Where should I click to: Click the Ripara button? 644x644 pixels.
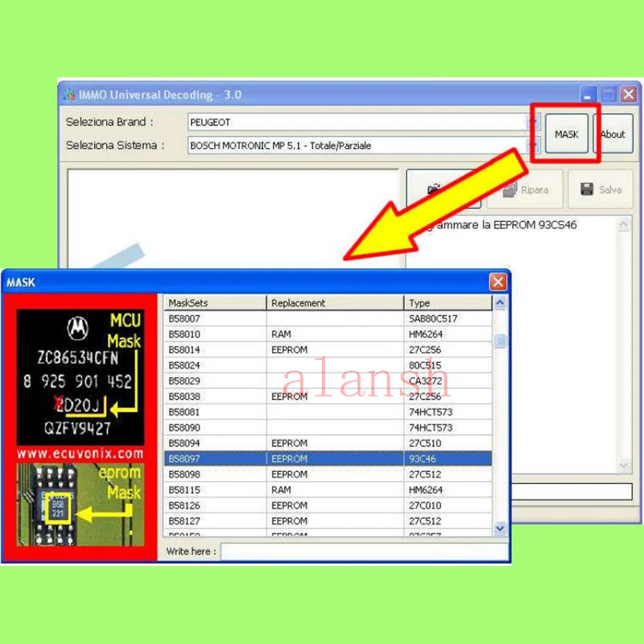click(x=525, y=190)
